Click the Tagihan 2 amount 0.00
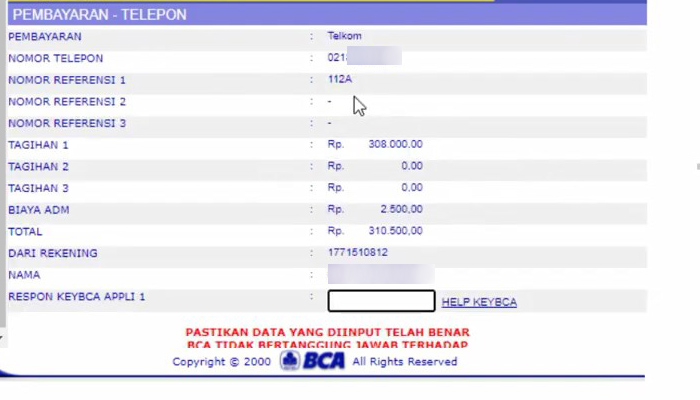This screenshot has height=400, width=700. pos(412,166)
